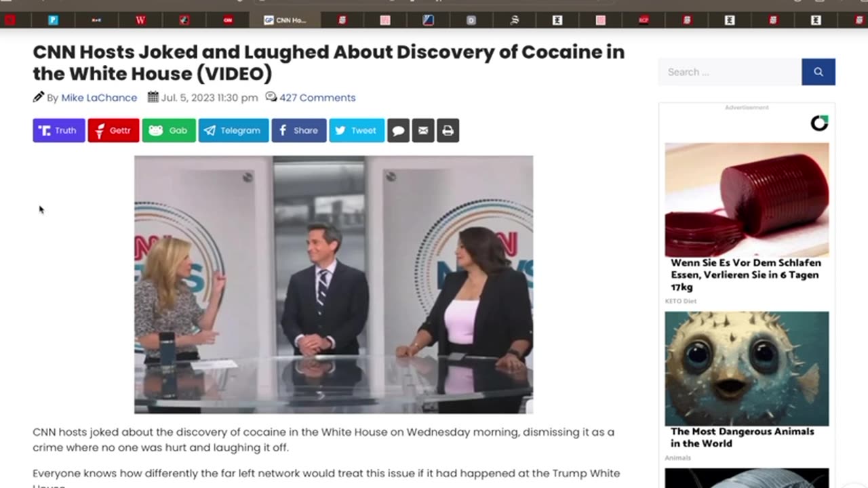Switch to the red CNN logo tab
The image size is (868, 488).
click(x=229, y=20)
